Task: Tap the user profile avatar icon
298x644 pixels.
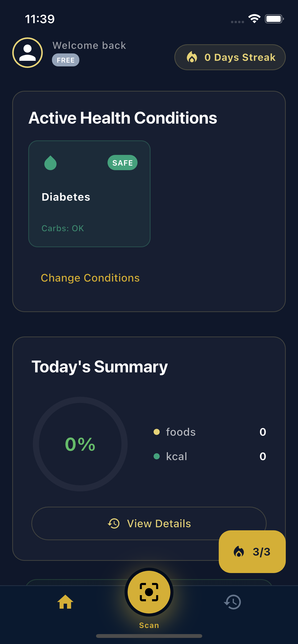Action: (28, 53)
